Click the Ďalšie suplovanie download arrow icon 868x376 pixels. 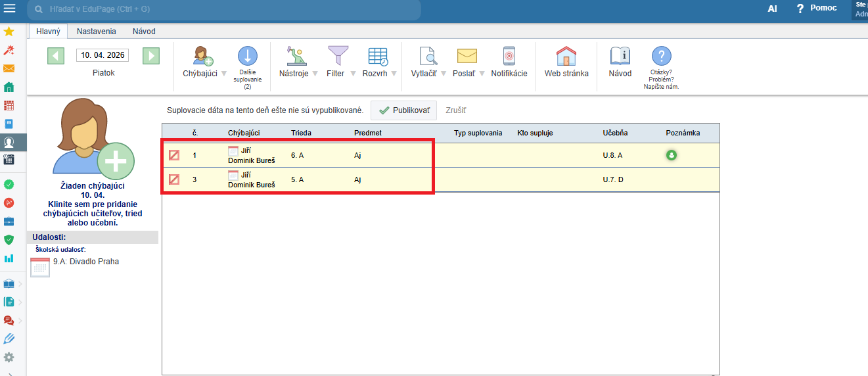pos(248,56)
